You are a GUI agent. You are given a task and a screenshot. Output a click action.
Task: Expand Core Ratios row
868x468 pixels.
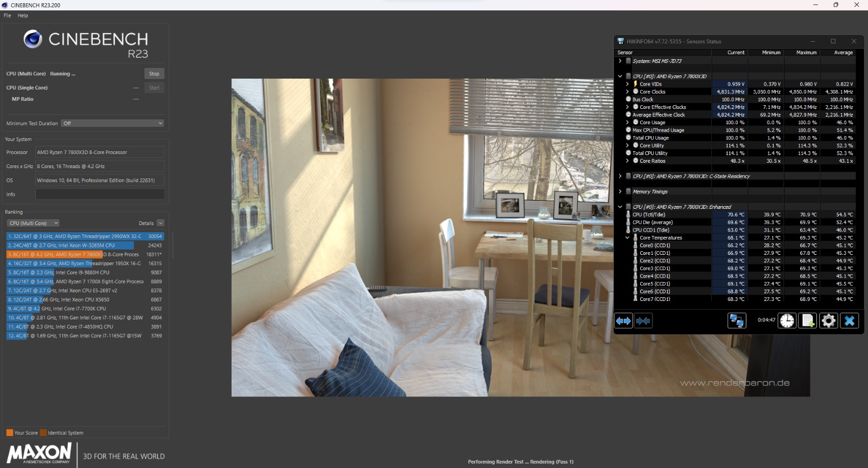coord(628,161)
